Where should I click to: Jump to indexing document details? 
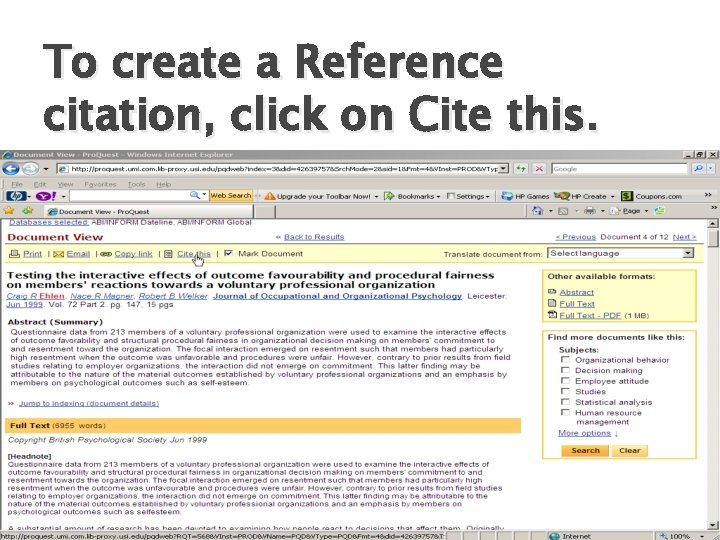89,403
